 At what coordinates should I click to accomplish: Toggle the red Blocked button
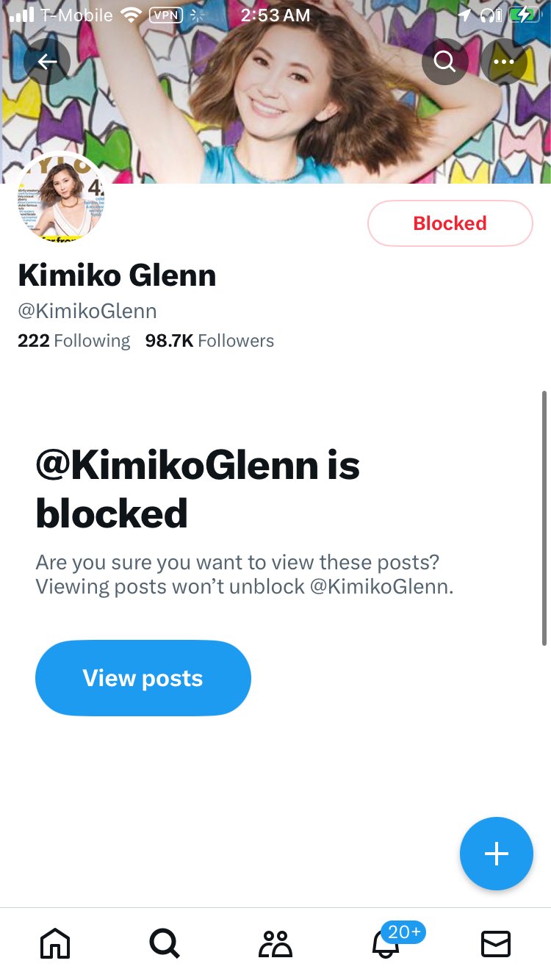click(x=450, y=223)
